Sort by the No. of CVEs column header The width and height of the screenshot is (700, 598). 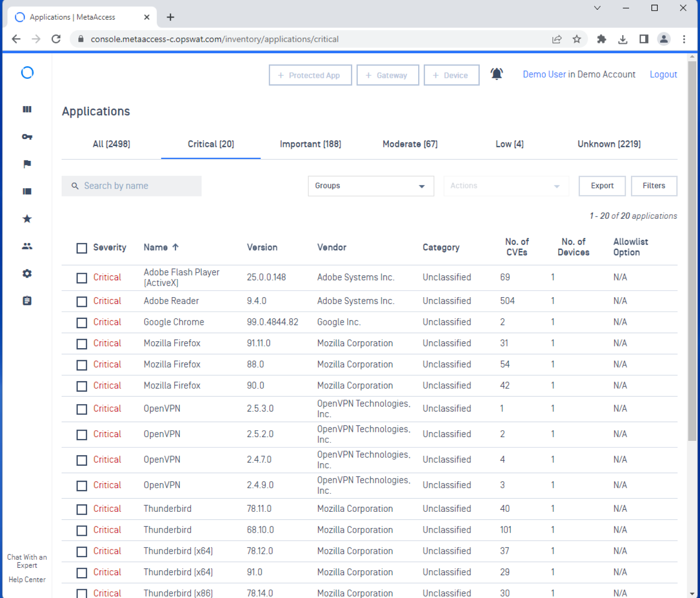[x=517, y=247]
